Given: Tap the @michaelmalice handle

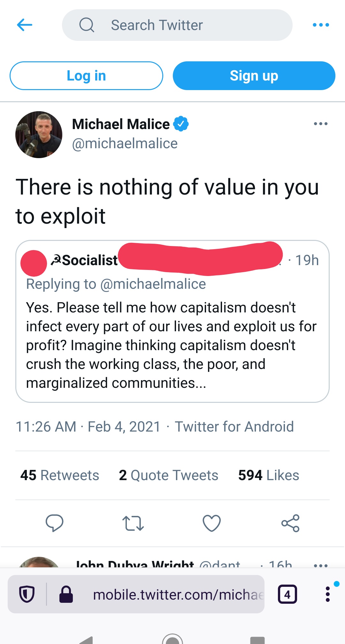Looking at the screenshot, I should pos(125,143).
